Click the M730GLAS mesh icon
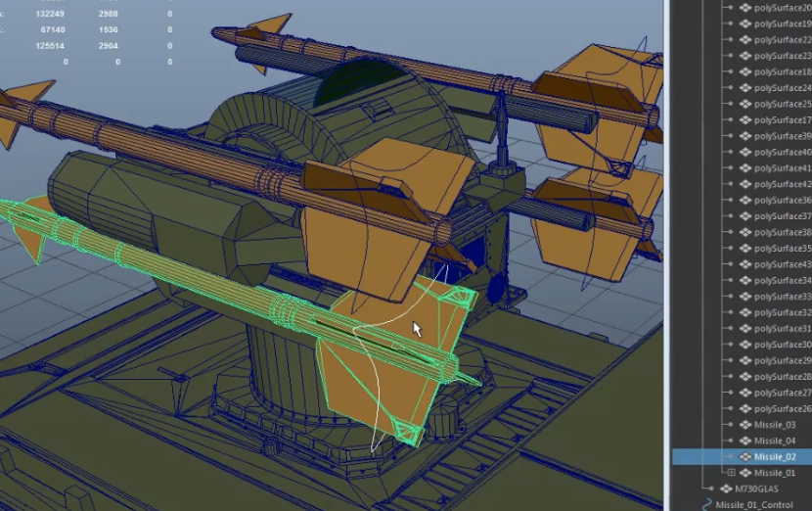This screenshot has height=511, width=812. tap(726, 488)
